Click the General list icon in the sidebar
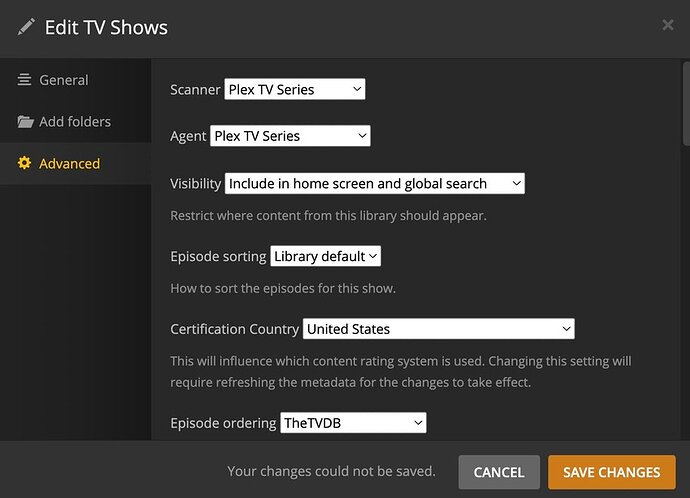 (24, 80)
